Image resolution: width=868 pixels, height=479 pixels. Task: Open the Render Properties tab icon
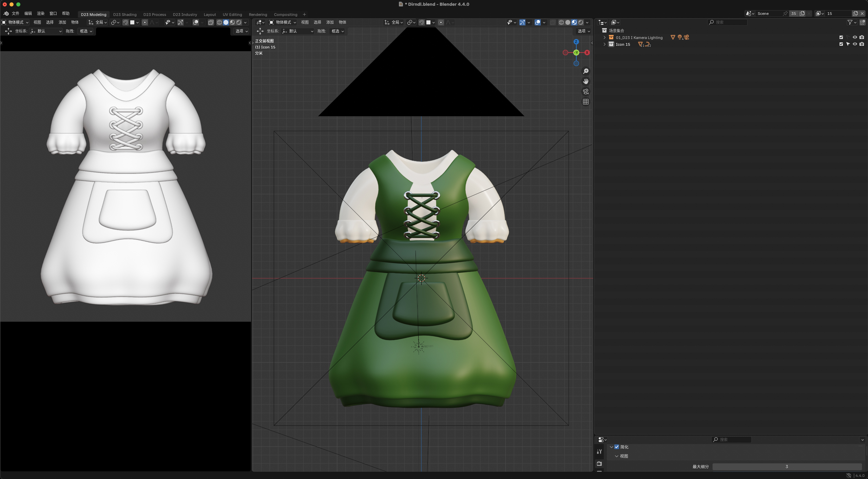click(x=599, y=464)
